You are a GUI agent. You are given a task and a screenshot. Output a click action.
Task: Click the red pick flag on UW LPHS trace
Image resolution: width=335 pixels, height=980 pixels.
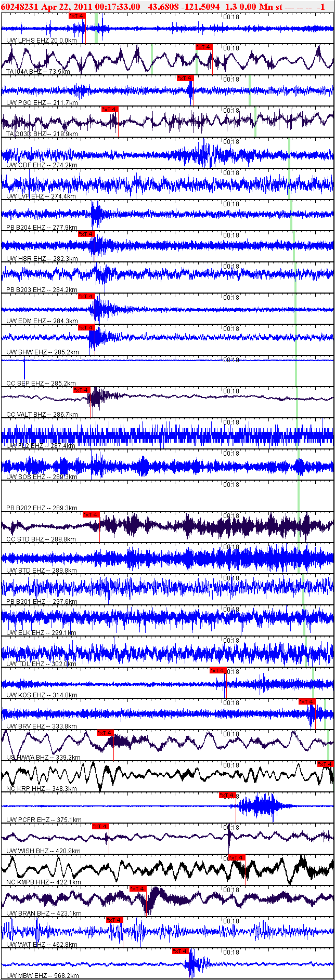tap(77, 16)
